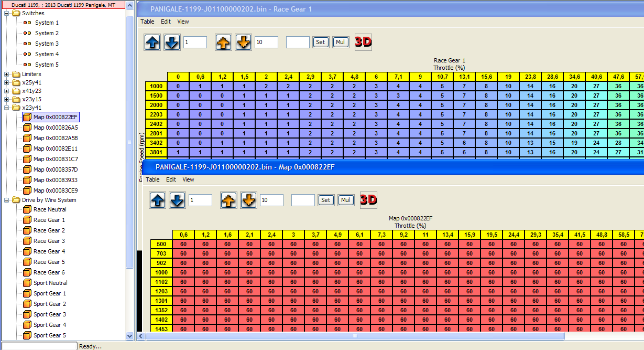The width and height of the screenshot is (644, 350).
Task: Collapse the Drive by Wire System folder
Action: coord(7,200)
